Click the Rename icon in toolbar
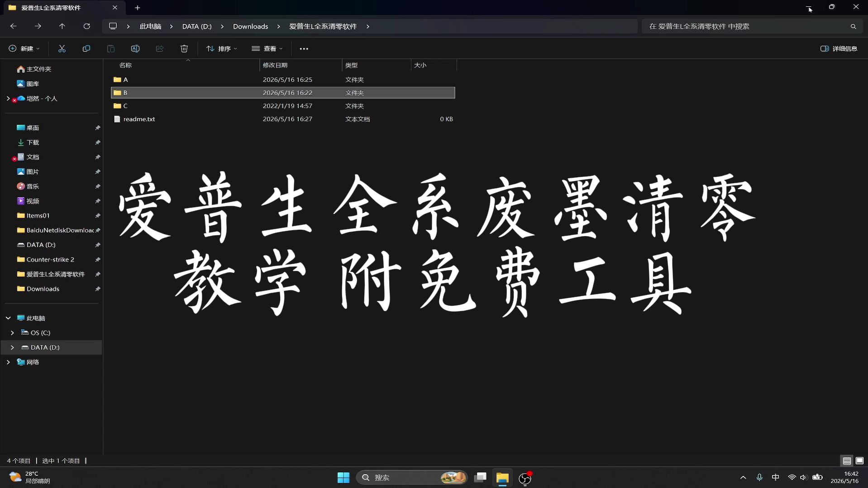Viewport: 868px width, 488px height. coord(135,48)
